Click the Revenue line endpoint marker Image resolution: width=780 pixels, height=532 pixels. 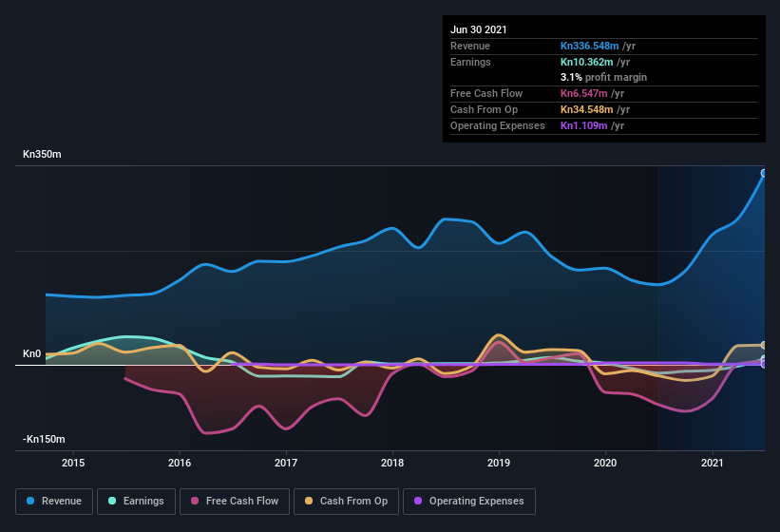pyautogui.click(x=764, y=173)
